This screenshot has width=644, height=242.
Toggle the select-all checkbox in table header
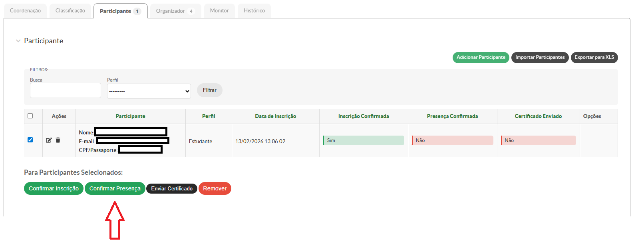(x=30, y=116)
